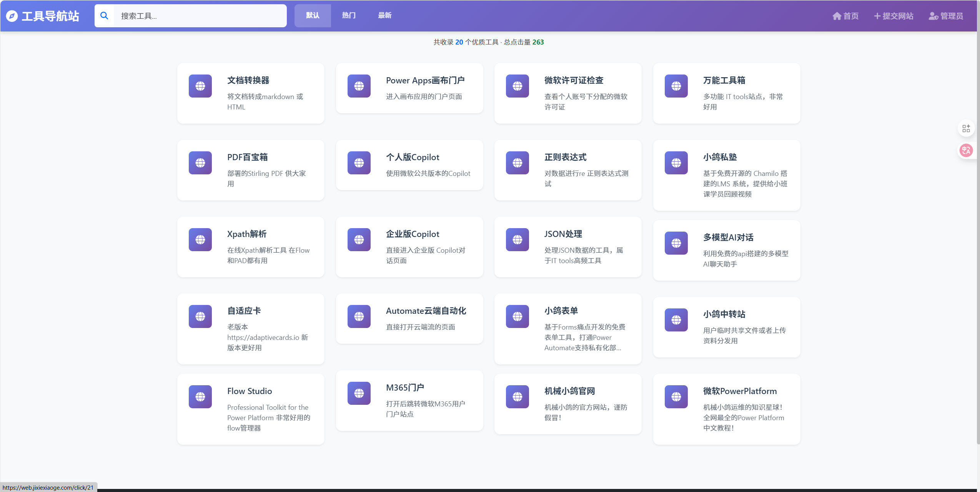Image resolution: width=980 pixels, height=492 pixels.
Task: Click the globe icon of JSON处理 card
Action: 517,240
